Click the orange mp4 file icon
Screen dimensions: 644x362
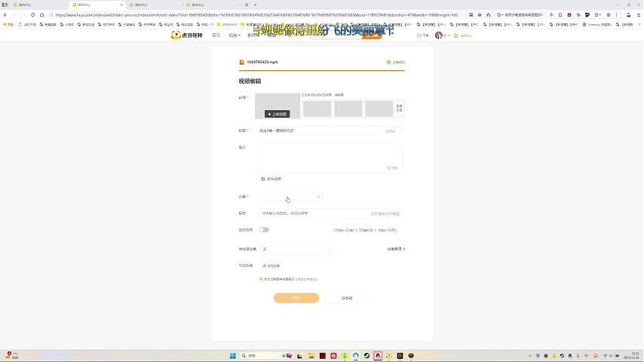pos(241,62)
